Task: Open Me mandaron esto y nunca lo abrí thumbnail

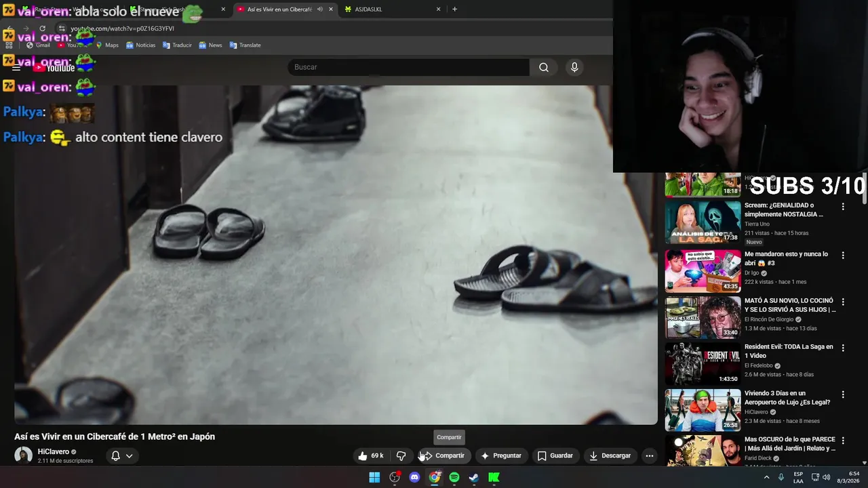Action: click(703, 271)
